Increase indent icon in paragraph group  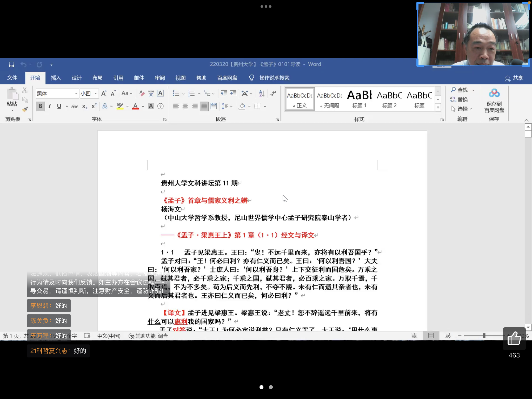click(x=233, y=93)
